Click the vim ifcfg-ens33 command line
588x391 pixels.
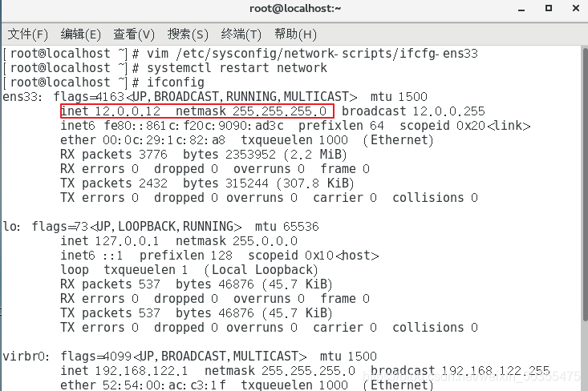[312, 54]
